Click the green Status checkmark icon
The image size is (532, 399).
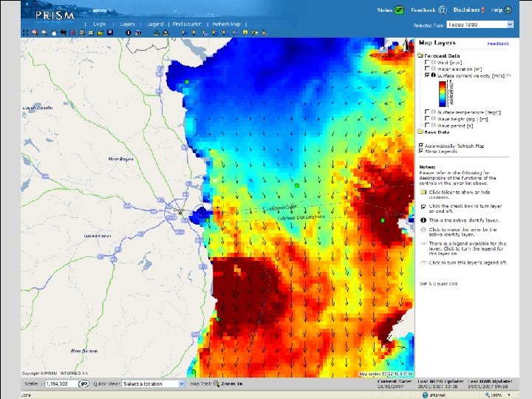(399, 10)
